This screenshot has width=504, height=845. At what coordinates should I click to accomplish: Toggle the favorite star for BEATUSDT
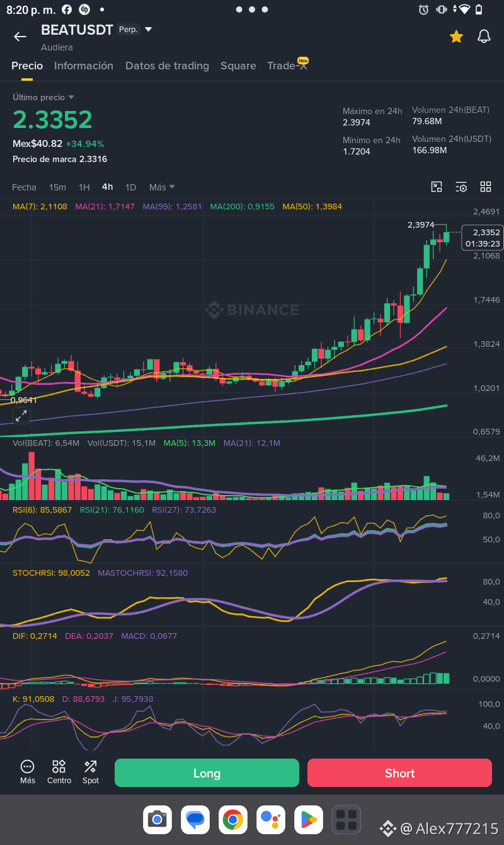[456, 37]
